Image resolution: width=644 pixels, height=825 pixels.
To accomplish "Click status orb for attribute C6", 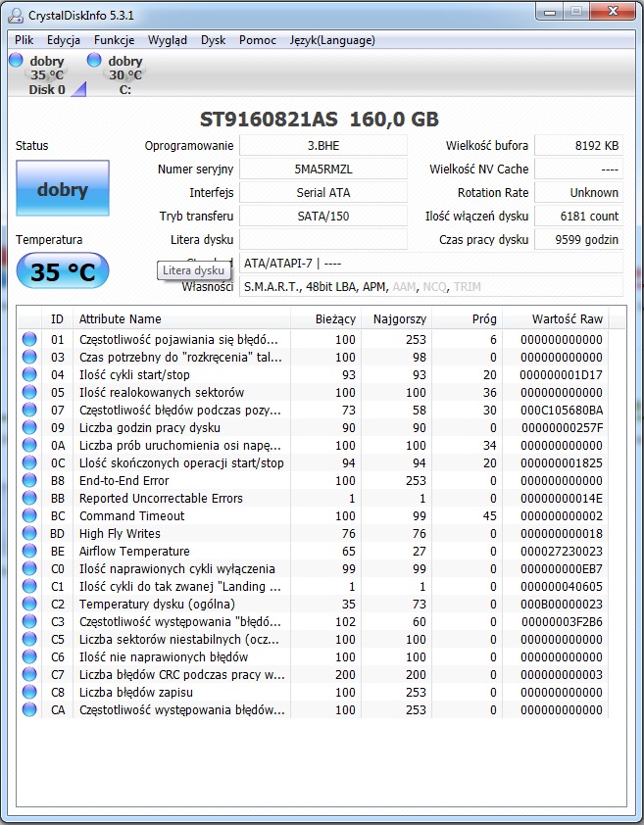I will 29,656.
